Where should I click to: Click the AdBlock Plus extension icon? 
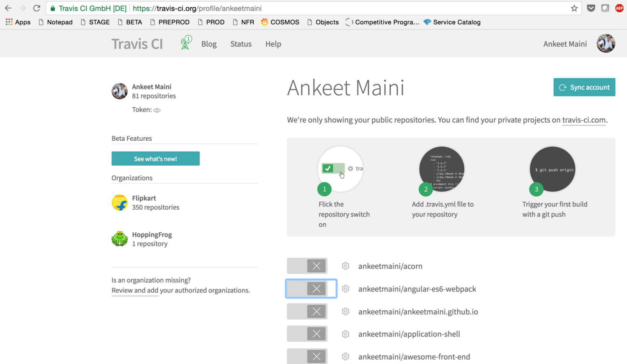[x=619, y=8]
